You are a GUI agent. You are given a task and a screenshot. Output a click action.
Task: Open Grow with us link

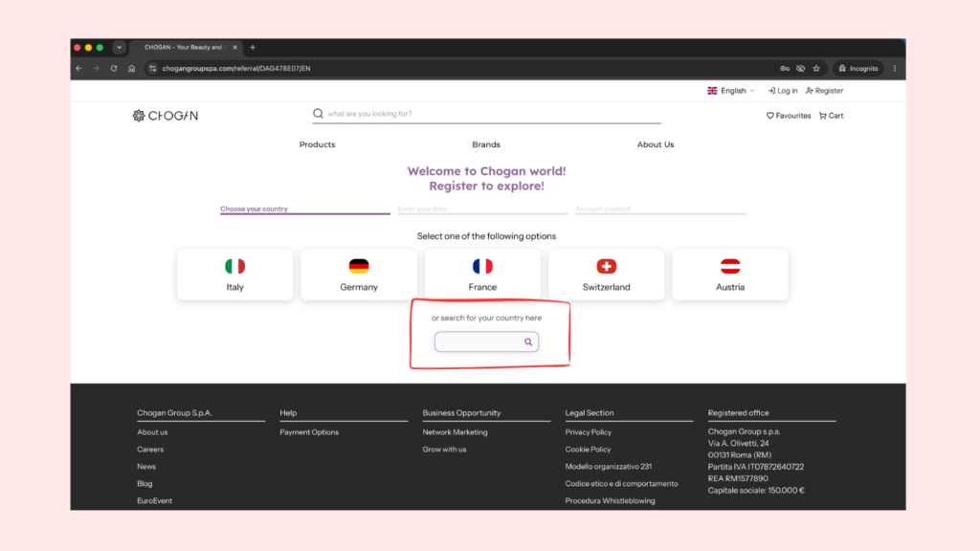(x=444, y=450)
